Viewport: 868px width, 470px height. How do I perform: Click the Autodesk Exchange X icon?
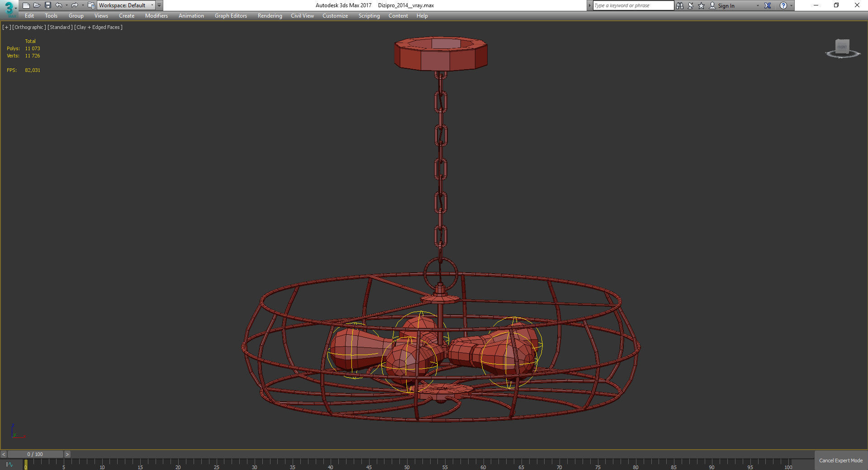[768, 5]
